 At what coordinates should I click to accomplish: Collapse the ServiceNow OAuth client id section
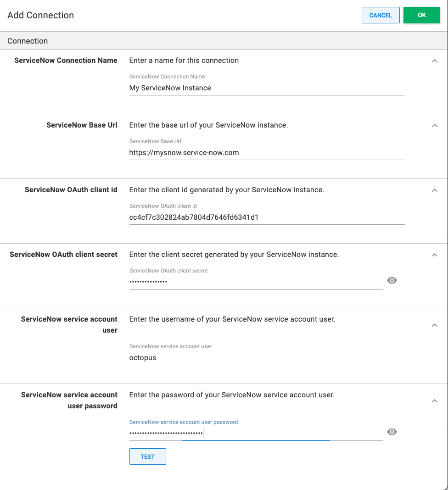pos(434,190)
